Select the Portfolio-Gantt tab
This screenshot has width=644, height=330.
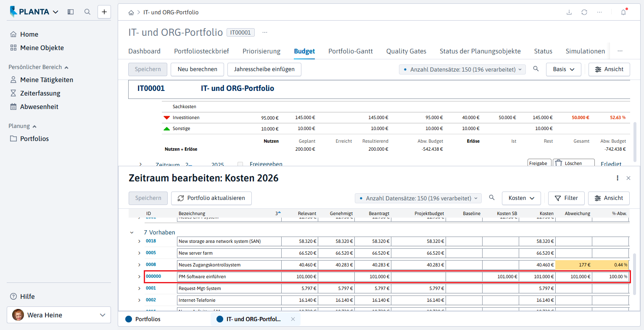(351, 51)
